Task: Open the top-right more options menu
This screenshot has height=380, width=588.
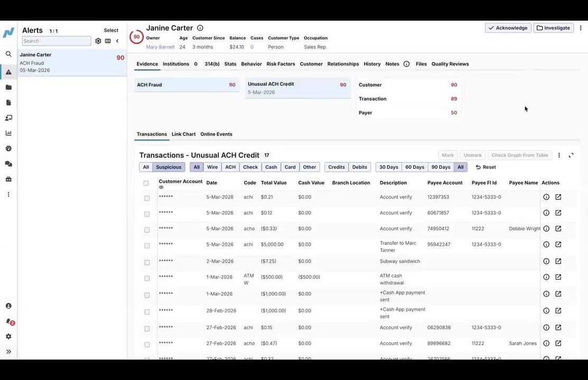Action: (x=581, y=28)
